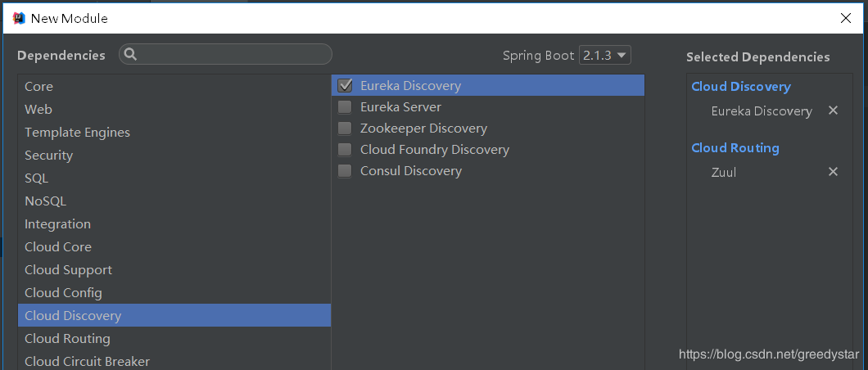
Task: Close the New Module dialog
Action: click(845, 18)
